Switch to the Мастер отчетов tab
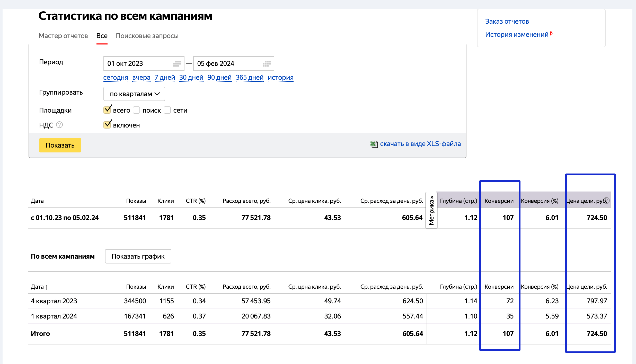The width and height of the screenshot is (636, 364). (x=63, y=36)
